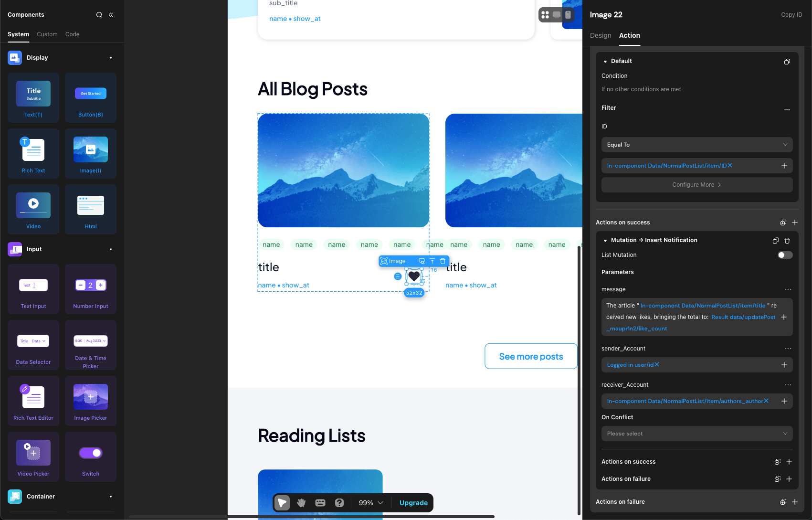
Task: Collapse the Default condition section
Action: pyautogui.click(x=605, y=62)
